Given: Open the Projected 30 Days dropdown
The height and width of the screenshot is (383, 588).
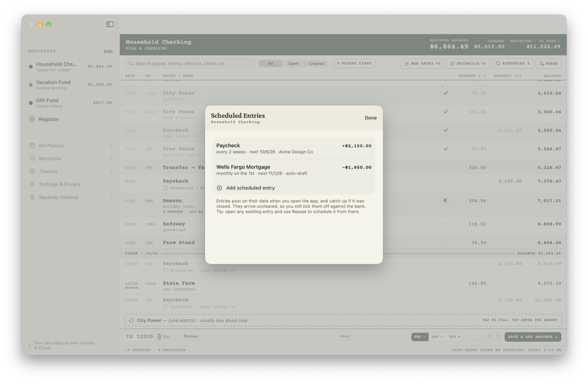Looking at the screenshot, I should click(535, 41).
